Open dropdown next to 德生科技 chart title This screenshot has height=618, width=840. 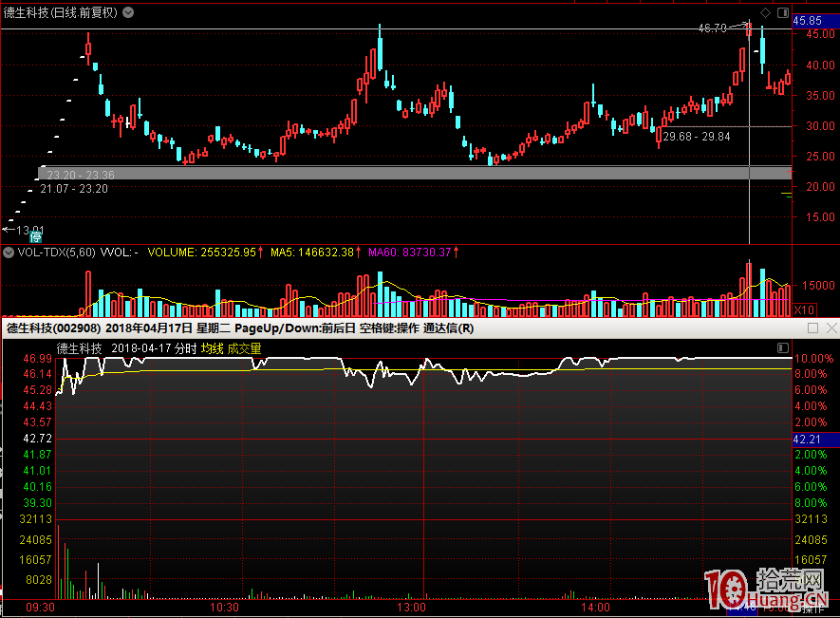point(128,12)
